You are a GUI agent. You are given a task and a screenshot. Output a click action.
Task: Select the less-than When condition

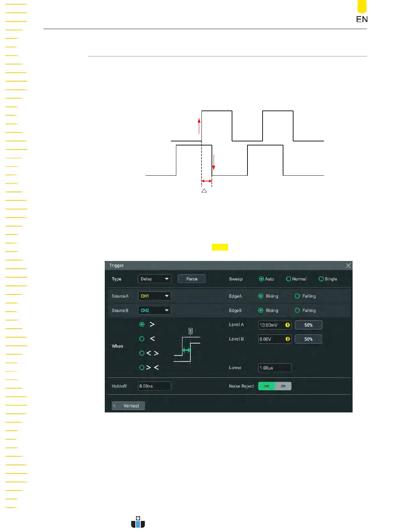click(x=147, y=339)
